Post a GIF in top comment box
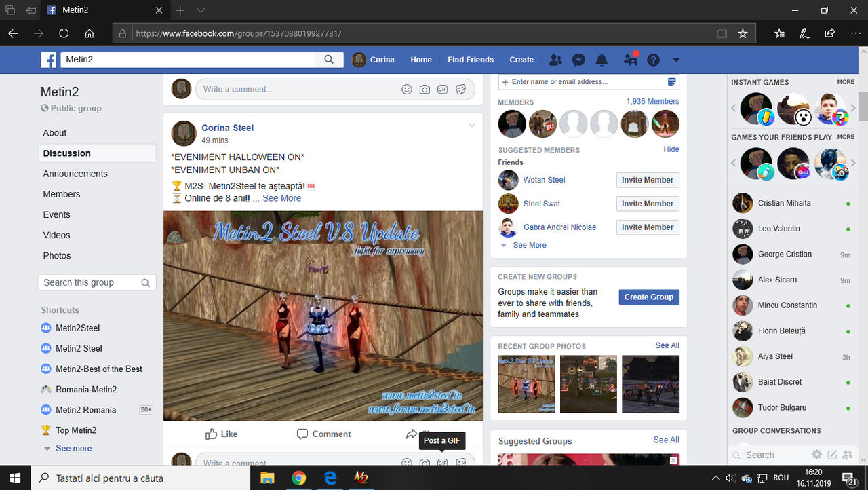868x490 pixels. click(x=442, y=89)
